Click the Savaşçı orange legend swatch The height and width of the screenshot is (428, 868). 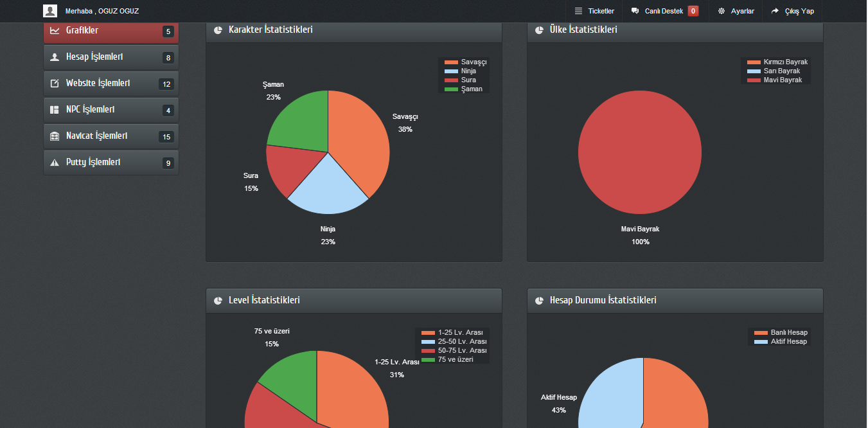(451, 62)
